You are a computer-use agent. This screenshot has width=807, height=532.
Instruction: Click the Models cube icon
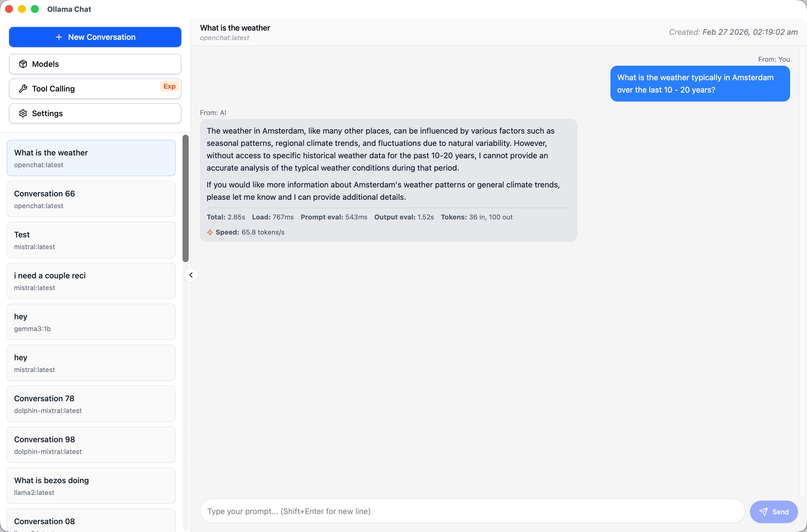23,64
